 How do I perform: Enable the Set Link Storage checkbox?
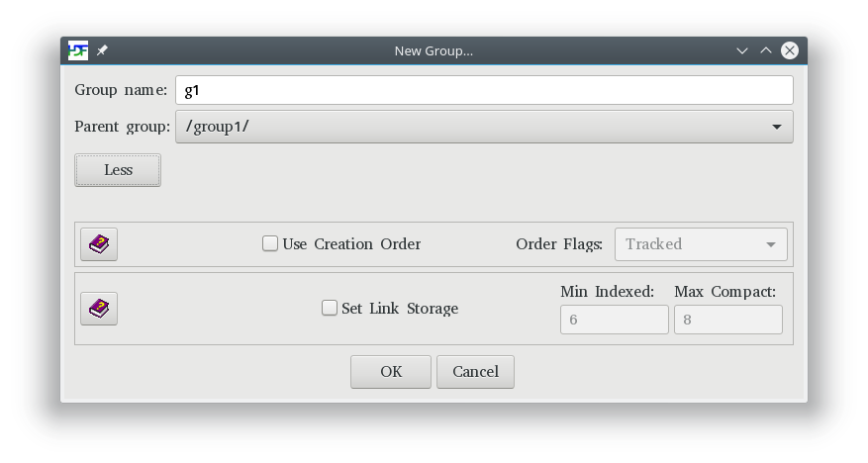pos(330,308)
